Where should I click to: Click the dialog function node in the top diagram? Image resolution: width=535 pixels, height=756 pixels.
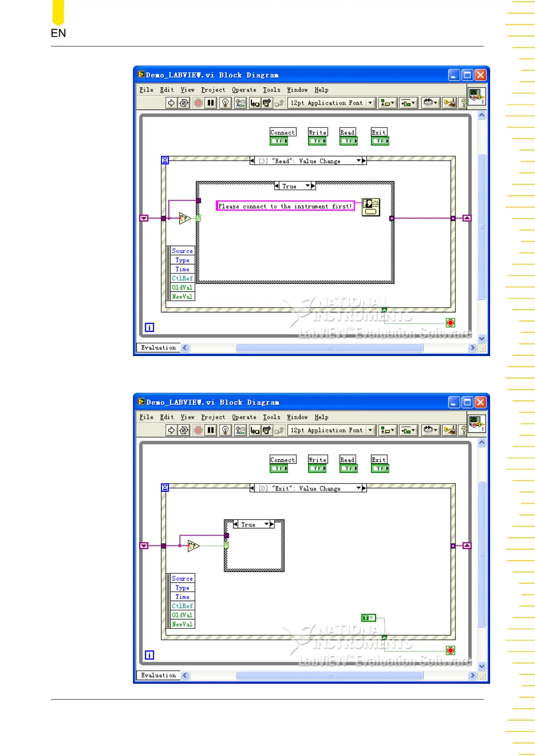(371, 207)
